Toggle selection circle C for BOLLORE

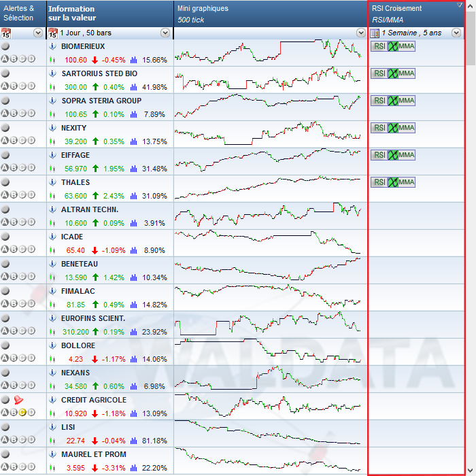click(x=22, y=358)
